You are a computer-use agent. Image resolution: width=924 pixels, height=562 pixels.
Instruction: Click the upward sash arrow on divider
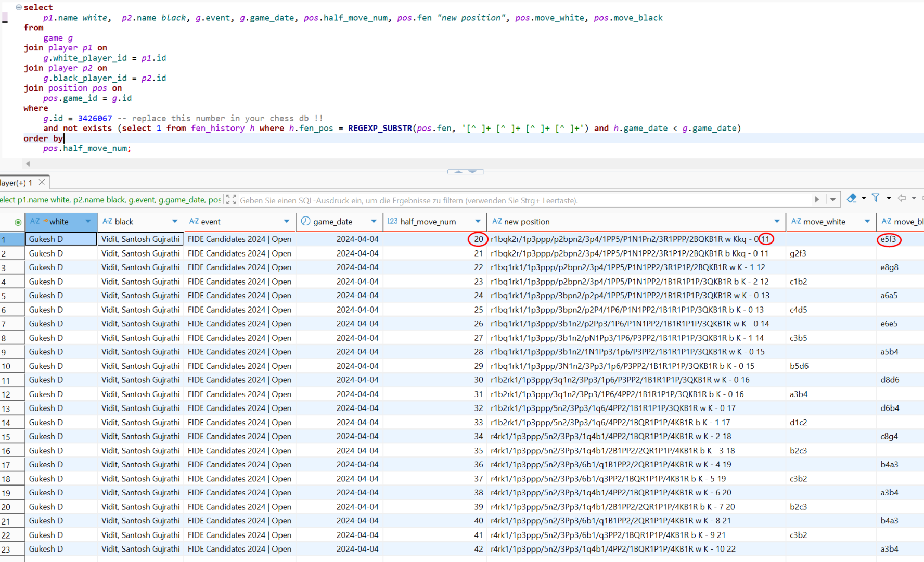(458, 171)
